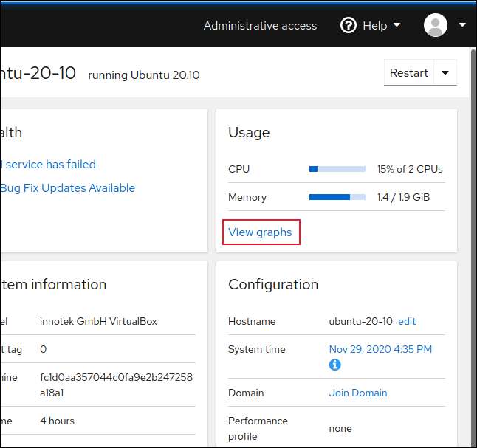Click the Performance profile value none
The width and height of the screenshot is (477, 448).
tap(340, 428)
